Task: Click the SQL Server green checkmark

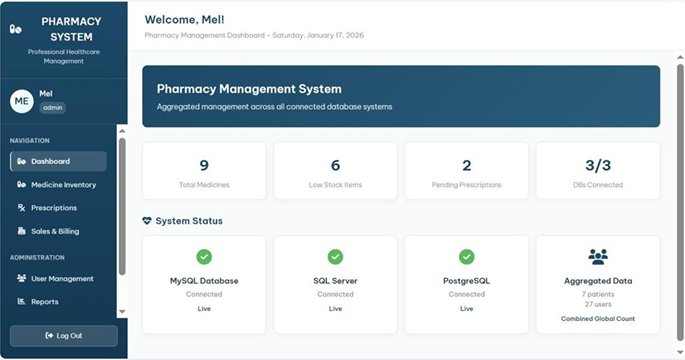Action: [335, 257]
